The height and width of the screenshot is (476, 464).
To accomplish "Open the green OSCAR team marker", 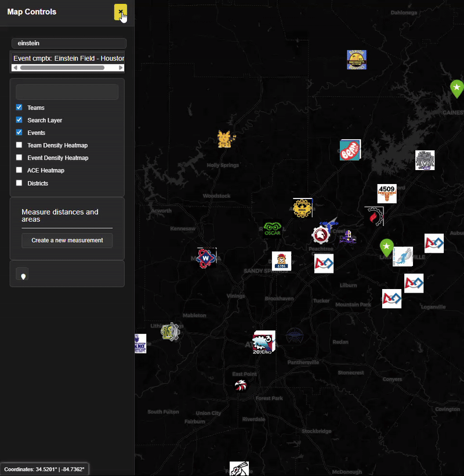I will (273, 229).
